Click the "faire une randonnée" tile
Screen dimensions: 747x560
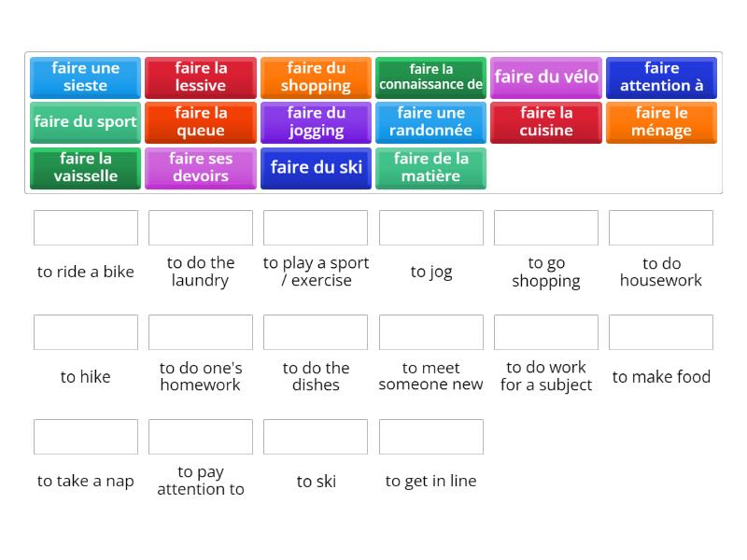430,122
